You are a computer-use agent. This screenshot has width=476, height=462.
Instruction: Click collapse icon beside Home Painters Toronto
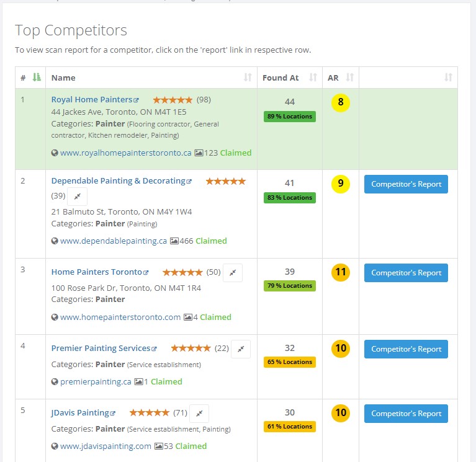pos(233,272)
